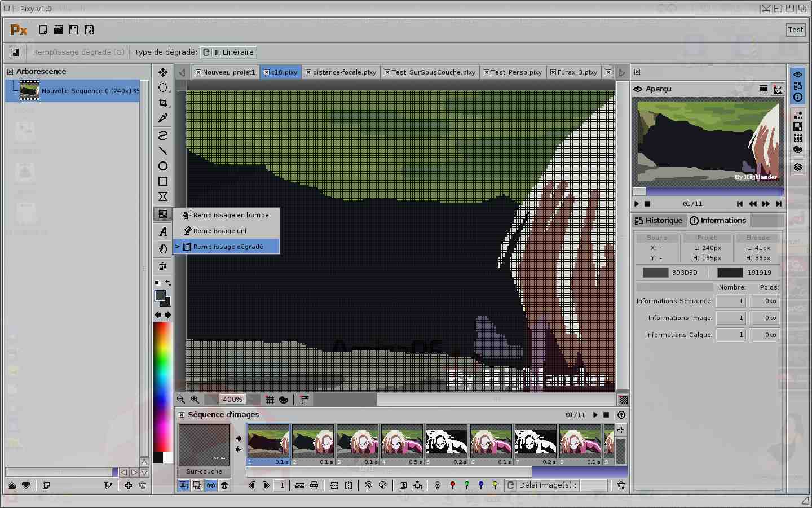Pick the ellipse drawing tool
812x508 pixels.
click(163, 166)
